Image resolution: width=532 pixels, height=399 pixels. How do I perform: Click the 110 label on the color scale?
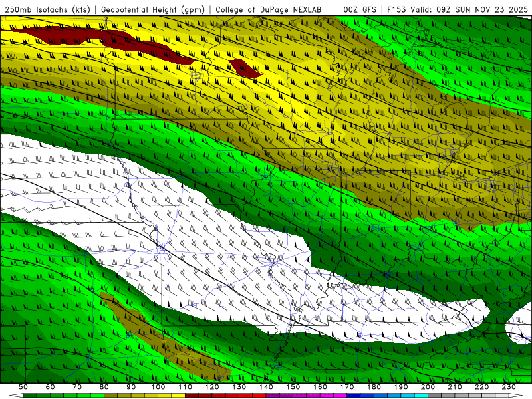pyautogui.click(x=185, y=387)
